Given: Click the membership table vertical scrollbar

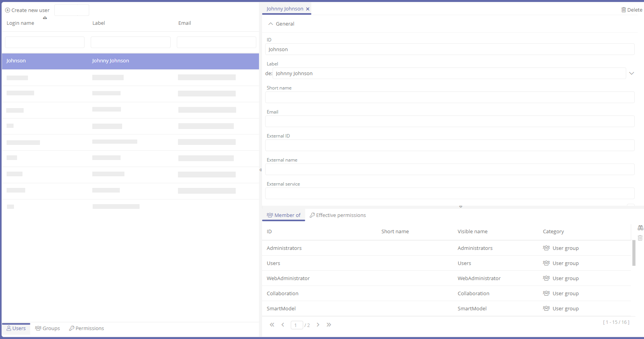Looking at the screenshot, I should pyautogui.click(x=634, y=253).
